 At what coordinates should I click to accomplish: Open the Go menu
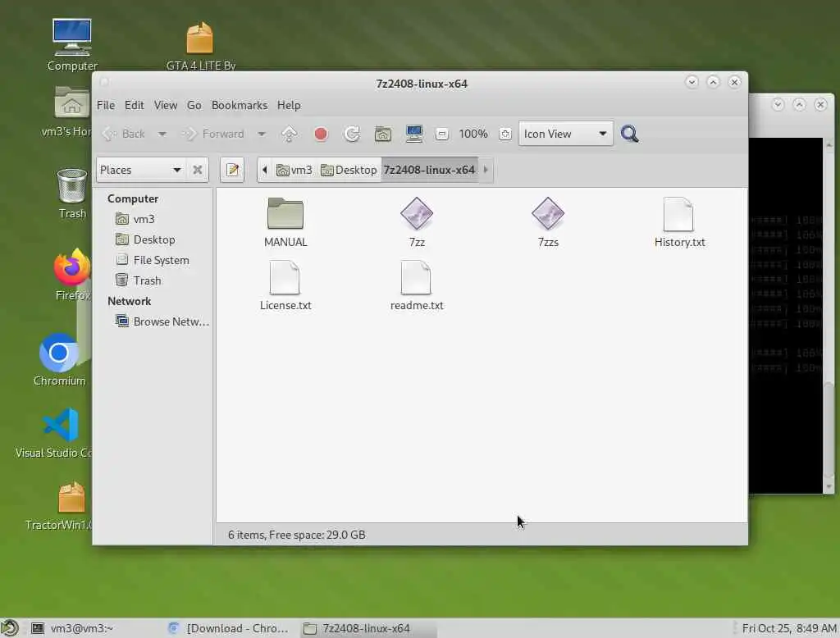[x=194, y=105]
